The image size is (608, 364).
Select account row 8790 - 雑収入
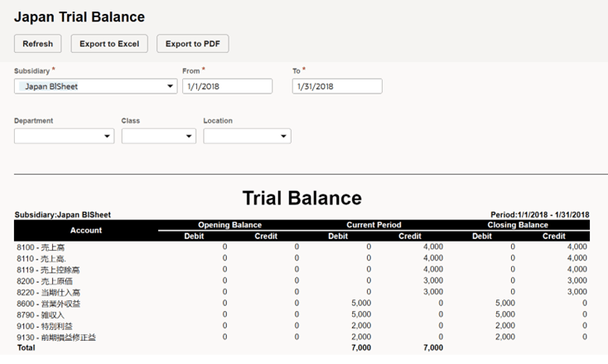point(41,315)
